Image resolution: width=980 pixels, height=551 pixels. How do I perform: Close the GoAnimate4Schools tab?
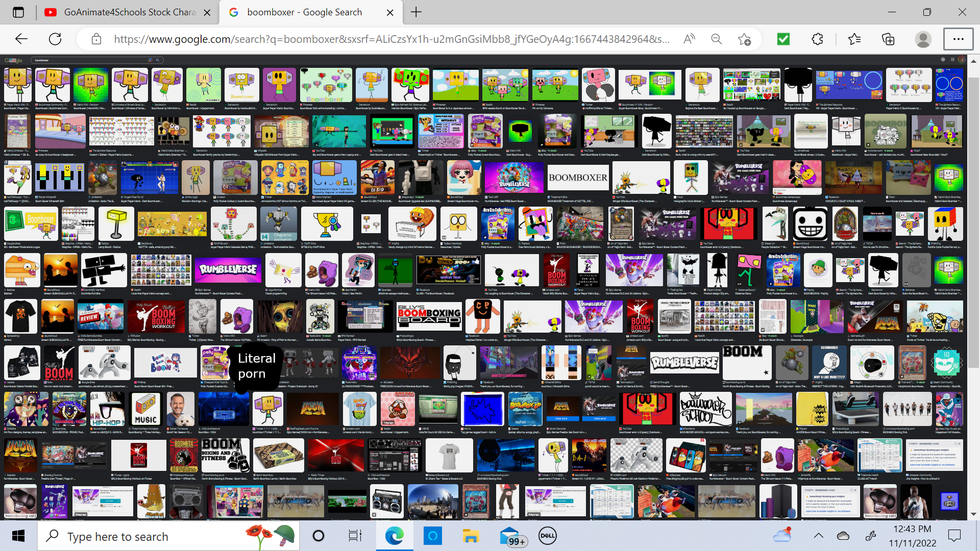[x=207, y=13]
